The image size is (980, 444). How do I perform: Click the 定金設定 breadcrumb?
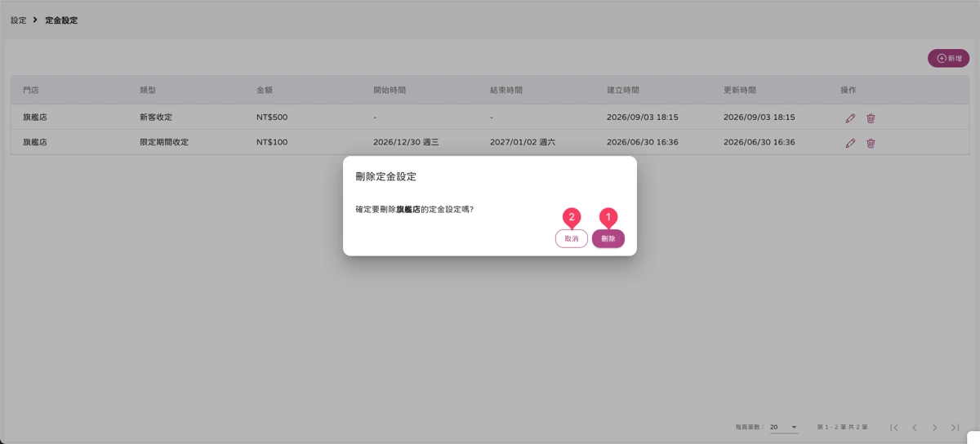[x=61, y=20]
